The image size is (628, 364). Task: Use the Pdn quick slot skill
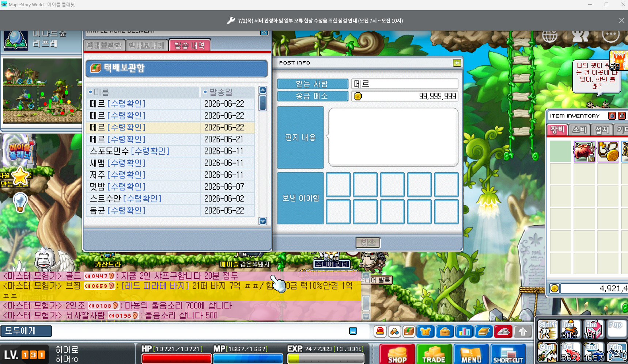617,352
